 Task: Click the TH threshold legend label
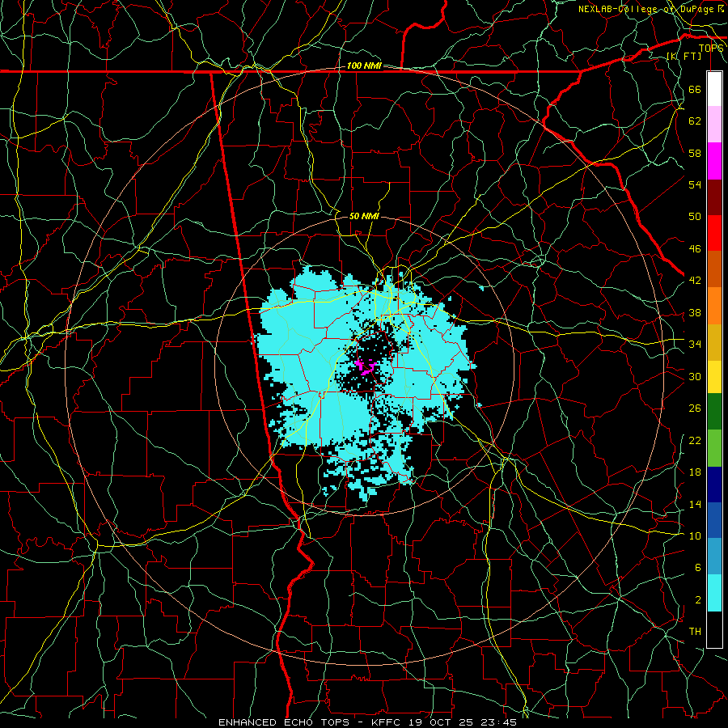(695, 632)
